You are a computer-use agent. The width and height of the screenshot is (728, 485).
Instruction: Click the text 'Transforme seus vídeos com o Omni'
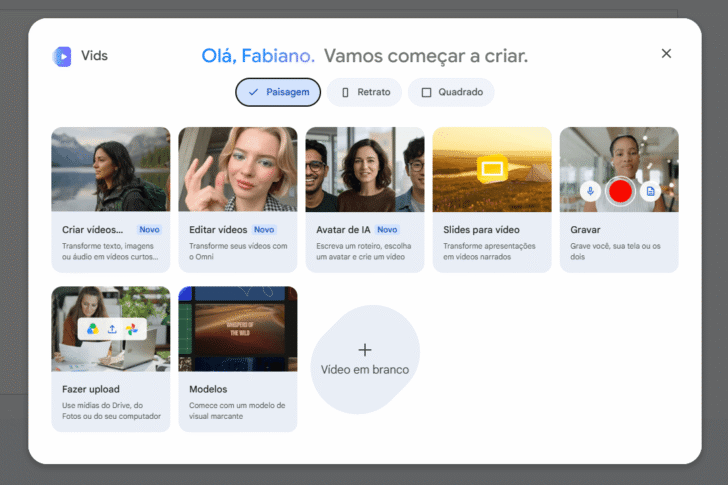pos(238,251)
